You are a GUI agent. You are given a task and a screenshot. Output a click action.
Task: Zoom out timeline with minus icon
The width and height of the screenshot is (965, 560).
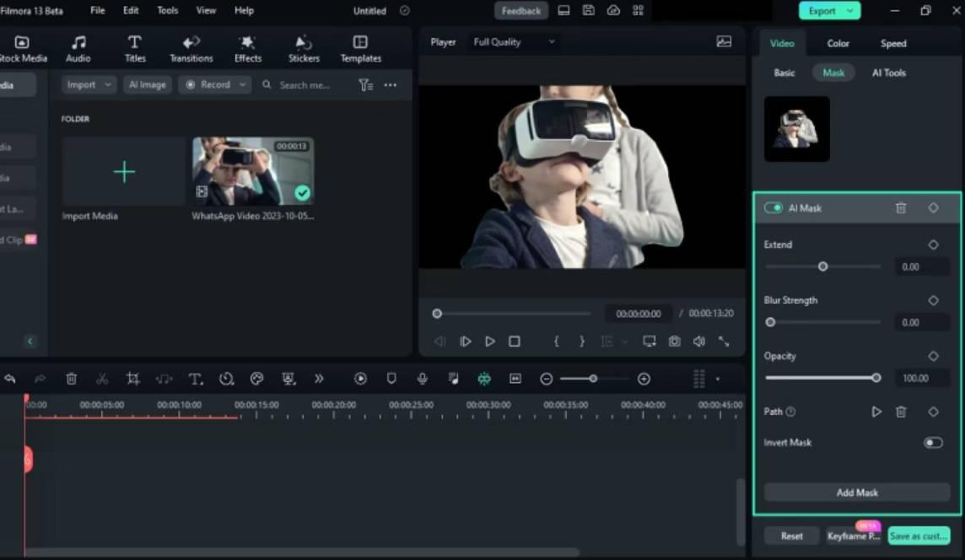click(546, 379)
